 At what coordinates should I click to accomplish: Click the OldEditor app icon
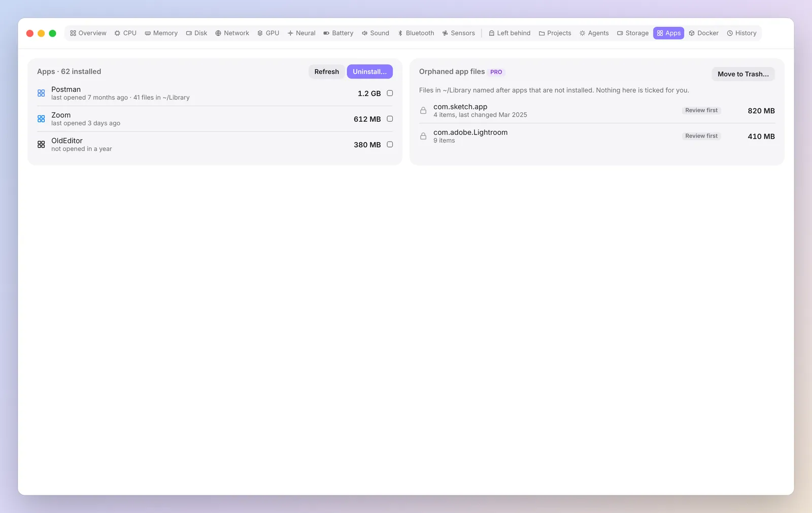(41, 145)
